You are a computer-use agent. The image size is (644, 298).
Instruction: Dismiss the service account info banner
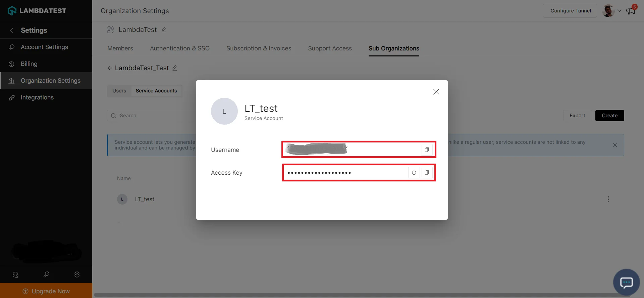click(x=615, y=145)
